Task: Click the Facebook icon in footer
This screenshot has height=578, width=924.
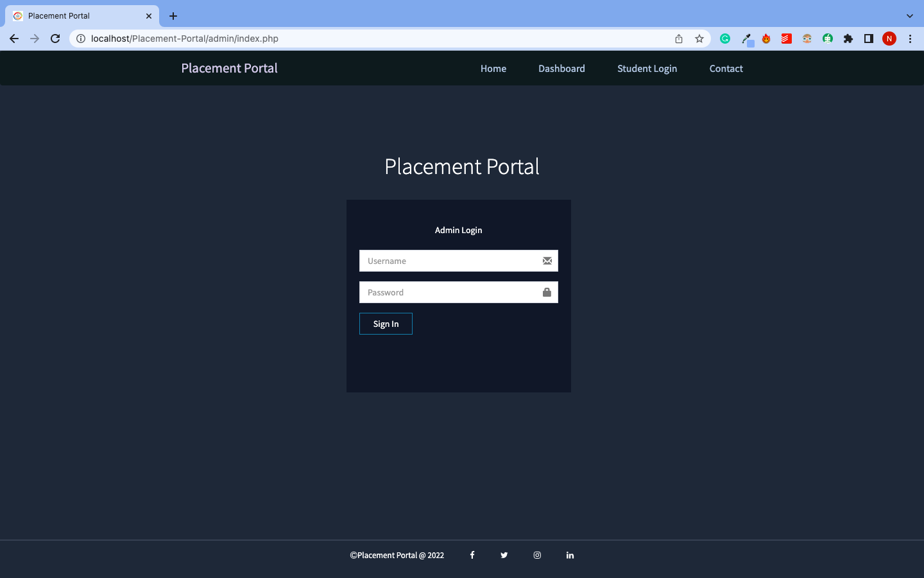Action: [x=472, y=555]
